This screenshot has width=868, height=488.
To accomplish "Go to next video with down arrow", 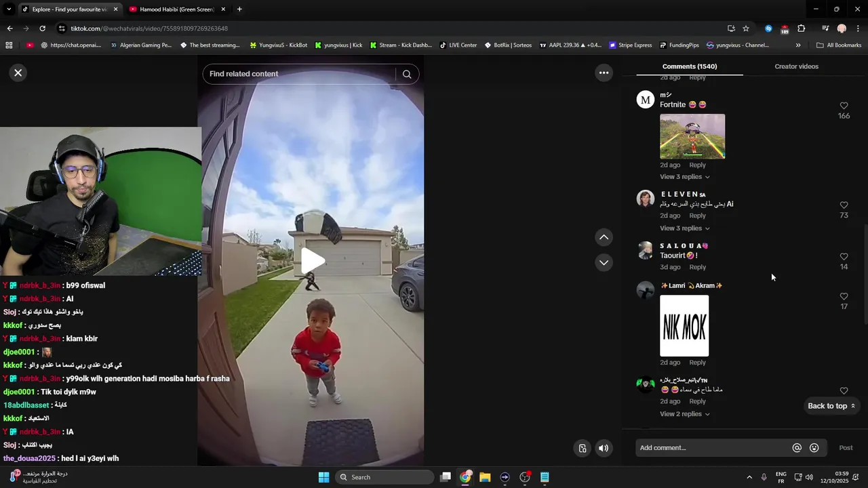I will 604,262.
